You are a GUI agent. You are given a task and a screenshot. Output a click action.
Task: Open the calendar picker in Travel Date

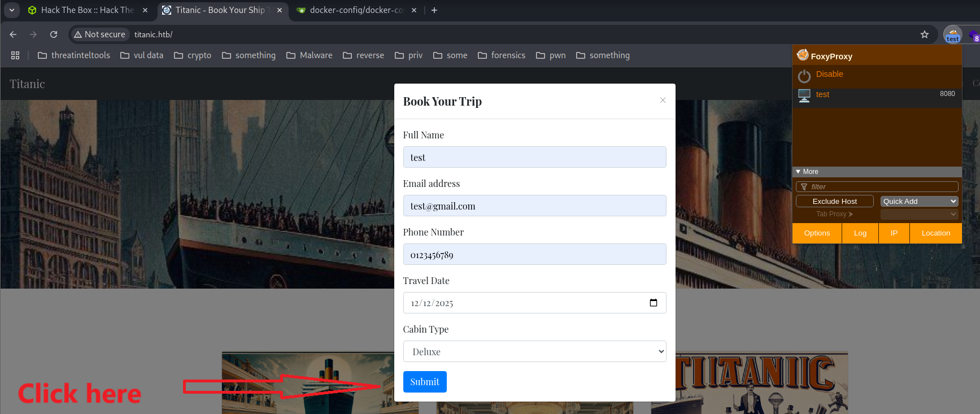tap(653, 303)
